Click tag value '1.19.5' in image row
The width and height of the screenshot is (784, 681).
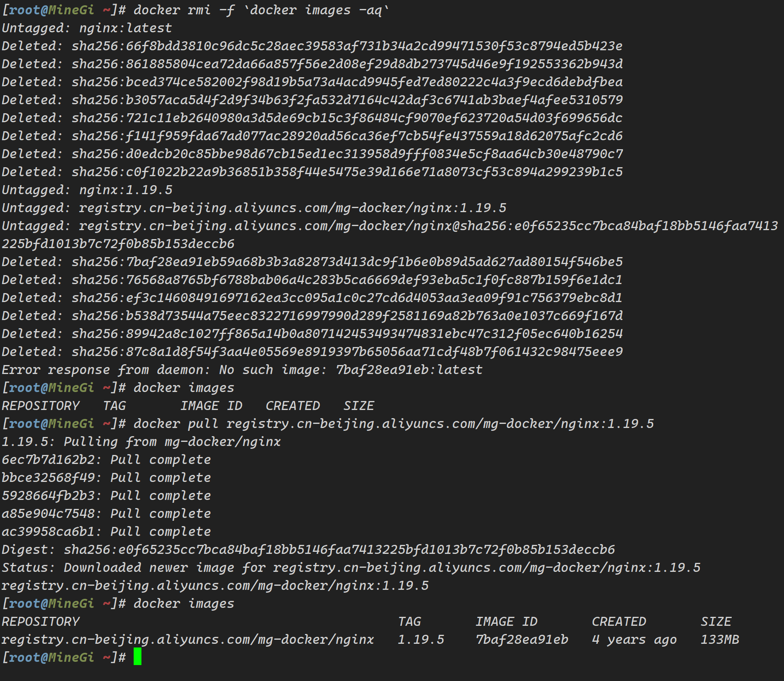(x=421, y=639)
